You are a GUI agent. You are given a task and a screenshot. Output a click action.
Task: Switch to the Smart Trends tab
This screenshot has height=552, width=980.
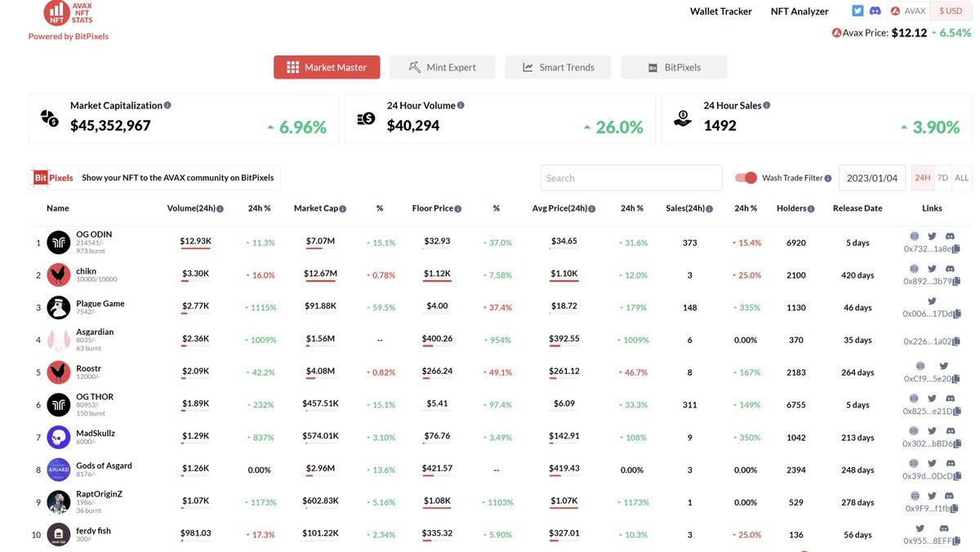click(559, 67)
